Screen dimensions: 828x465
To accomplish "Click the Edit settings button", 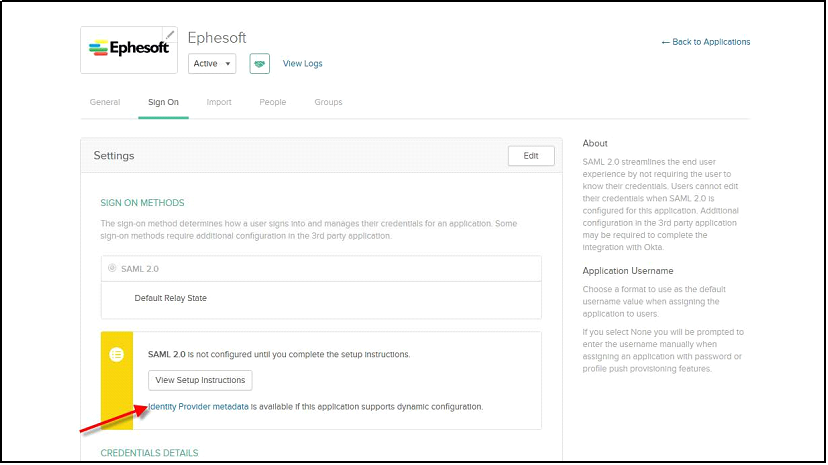I will pyautogui.click(x=531, y=156).
